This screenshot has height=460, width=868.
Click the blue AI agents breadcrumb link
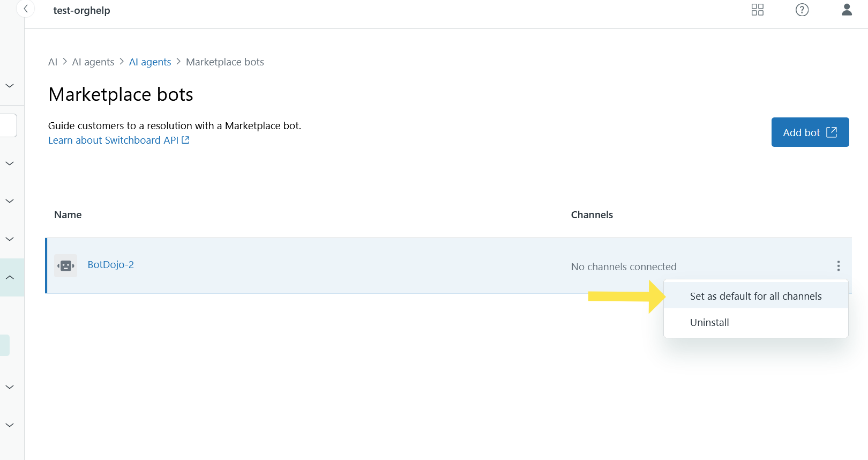tap(150, 62)
